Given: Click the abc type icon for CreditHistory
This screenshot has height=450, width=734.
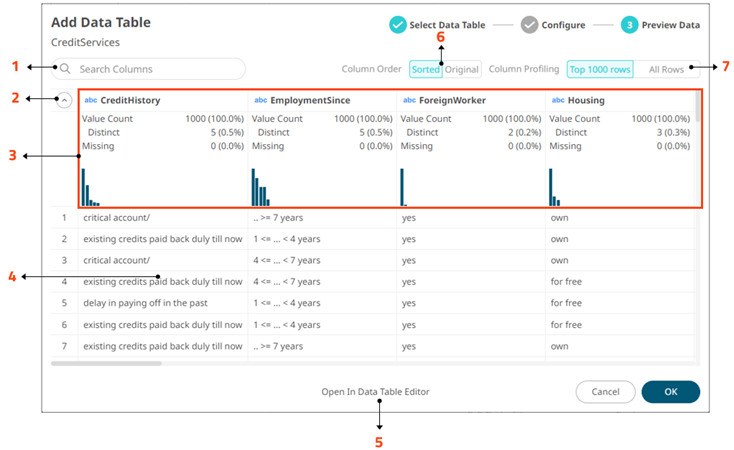Looking at the screenshot, I should (91, 101).
